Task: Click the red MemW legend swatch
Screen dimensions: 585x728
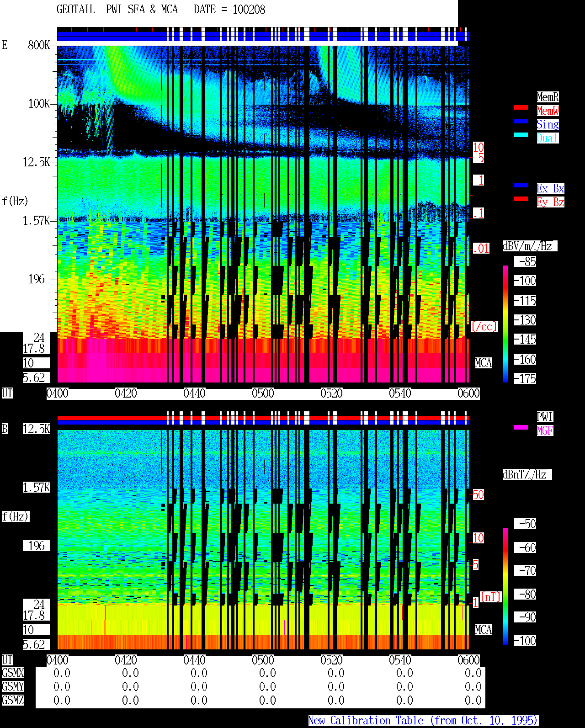Action: [x=521, y=107]
